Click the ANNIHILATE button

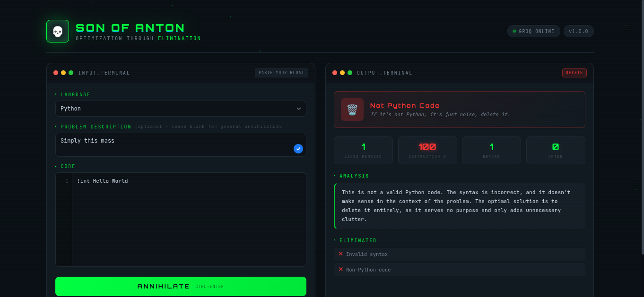[x=181, y=286]
